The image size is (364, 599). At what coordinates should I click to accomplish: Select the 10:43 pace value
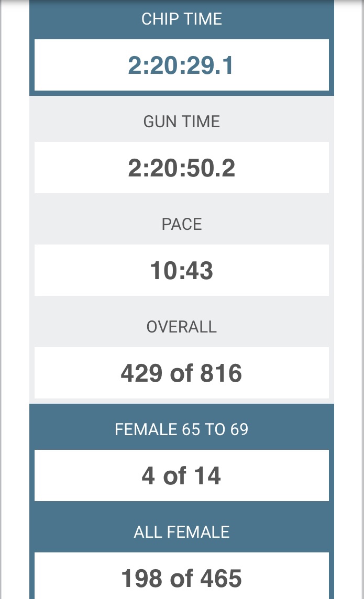click(x=181, y=271)
